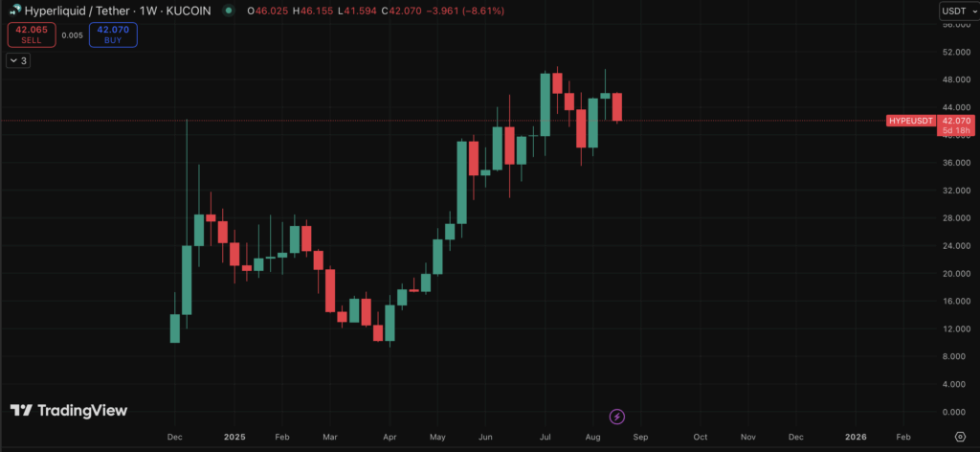Click the SELL 42.065 button
Viewport: 980px width, 452px height.
[x=32, y=34]
